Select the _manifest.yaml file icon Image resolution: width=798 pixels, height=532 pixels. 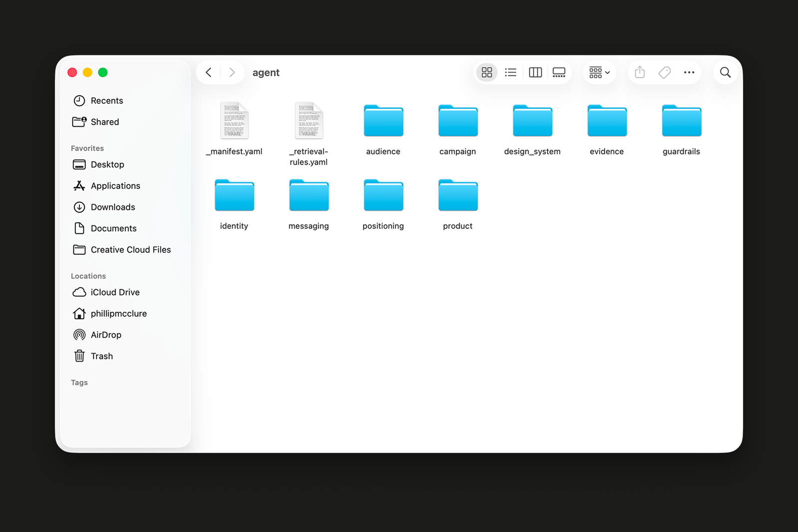(x=234, y=121)
